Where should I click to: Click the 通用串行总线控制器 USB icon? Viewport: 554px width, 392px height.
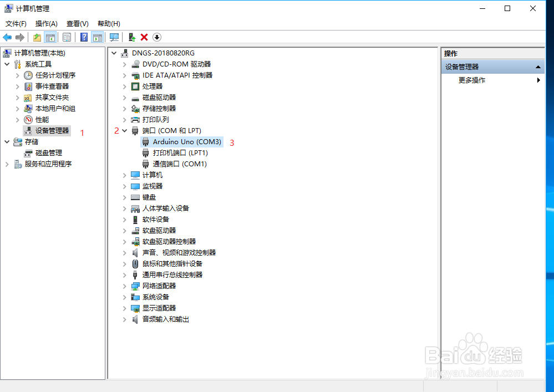point(135,275)
